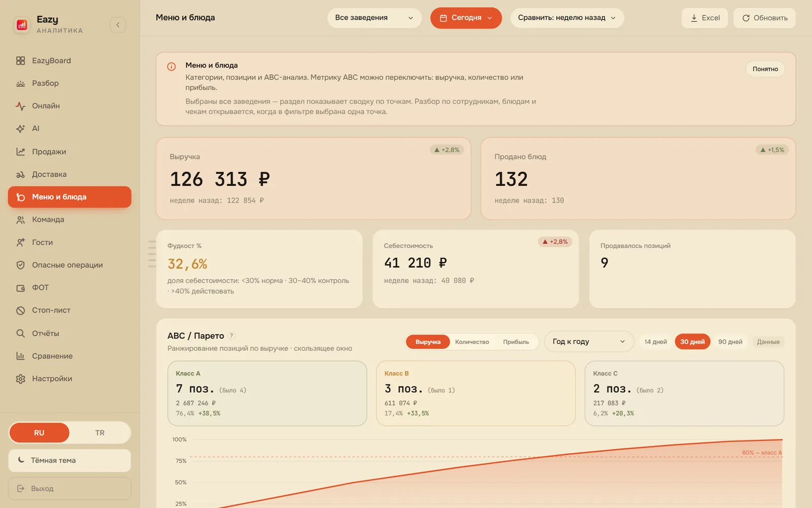Click the Eazy logo icon
Image resolution: width=812 pixels, height=508 pixels.
click(x=22, y=24)
